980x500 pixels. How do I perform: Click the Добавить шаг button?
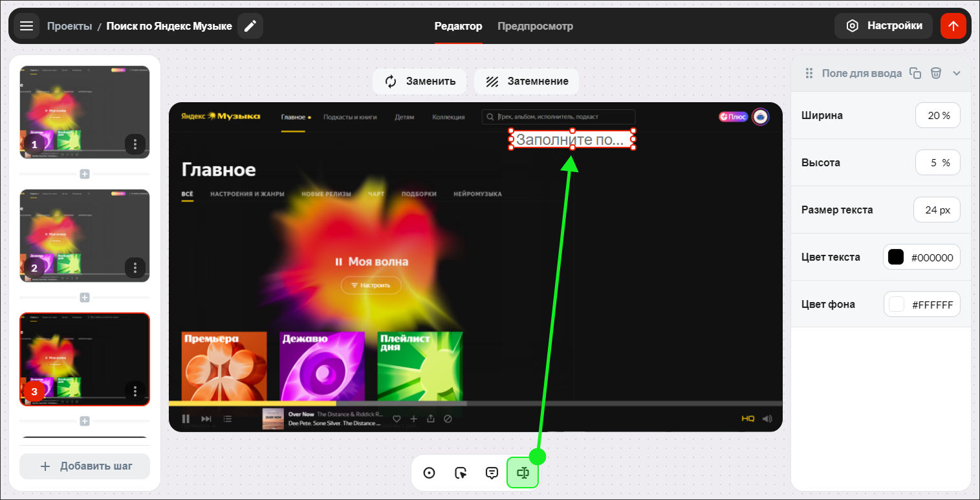click(x=85, y=466)
